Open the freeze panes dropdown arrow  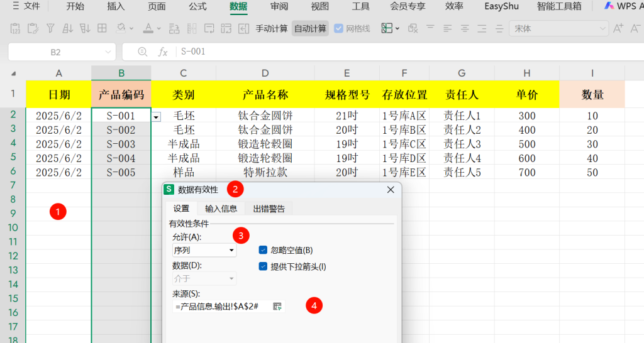pos(397,29)
